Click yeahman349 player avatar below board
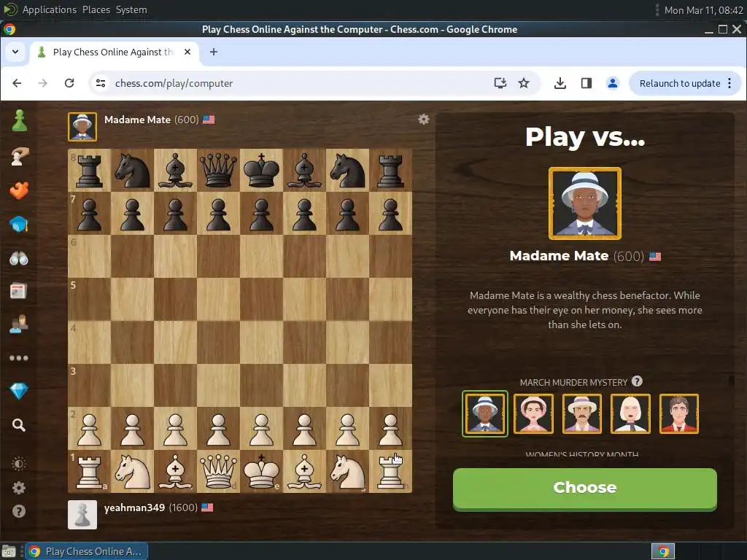 [x=82, y=515]
